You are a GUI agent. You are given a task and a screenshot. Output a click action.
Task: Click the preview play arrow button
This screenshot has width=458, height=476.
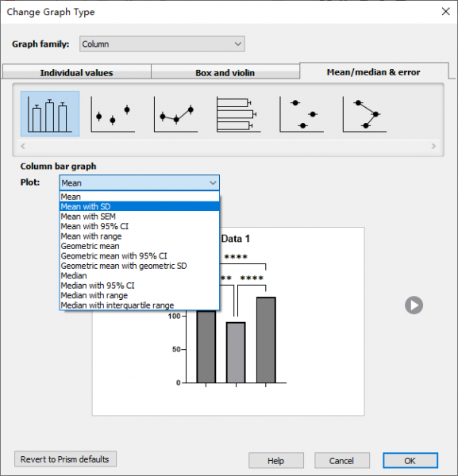pos(414,305)
